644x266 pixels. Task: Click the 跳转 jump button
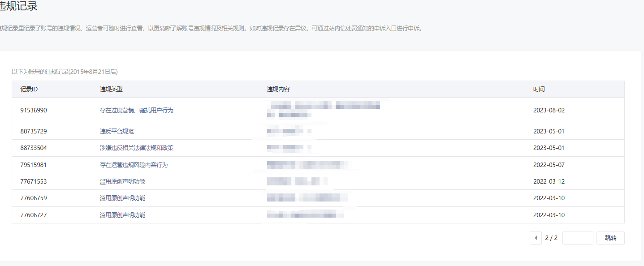(610, 238)
